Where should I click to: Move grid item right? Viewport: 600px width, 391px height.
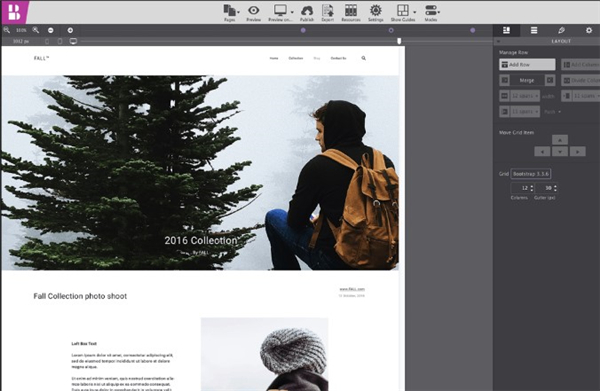(577, 152)
